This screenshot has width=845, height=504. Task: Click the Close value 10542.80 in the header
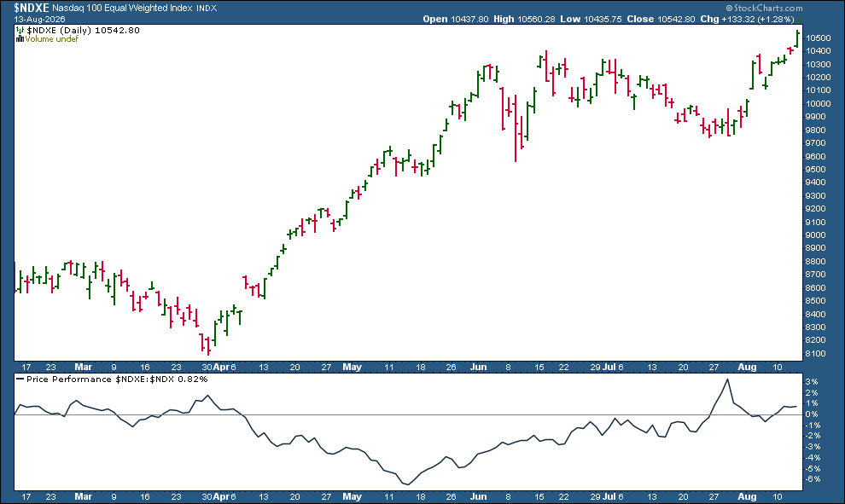click(x=676, y=19)
